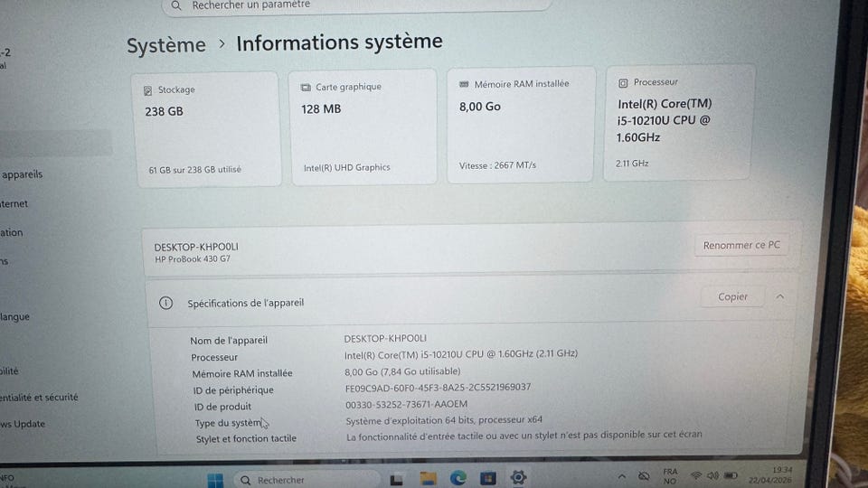
Task: Click the Carte graphique icon
Action: point(306,88)
